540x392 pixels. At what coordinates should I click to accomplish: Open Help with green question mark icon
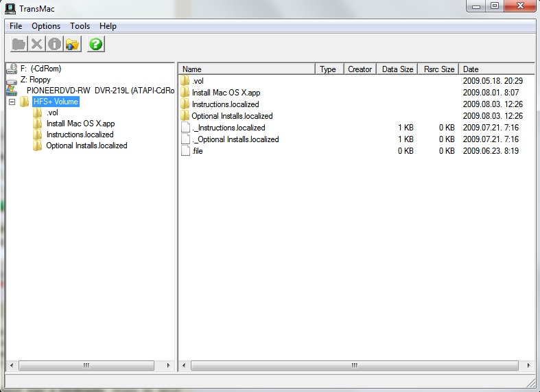96,44
